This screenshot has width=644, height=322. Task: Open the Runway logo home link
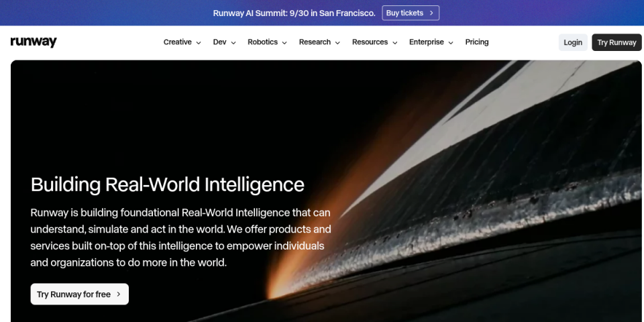coord(34,42)
